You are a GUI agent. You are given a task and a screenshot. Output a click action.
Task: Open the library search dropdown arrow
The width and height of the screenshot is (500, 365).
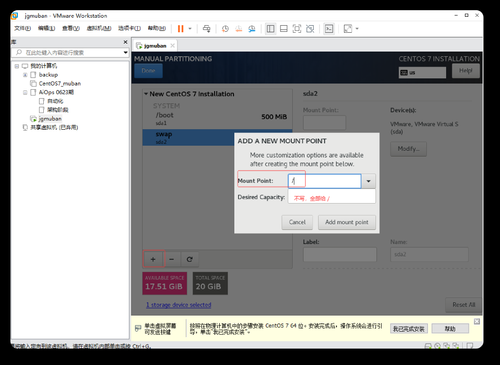(125, 53)
